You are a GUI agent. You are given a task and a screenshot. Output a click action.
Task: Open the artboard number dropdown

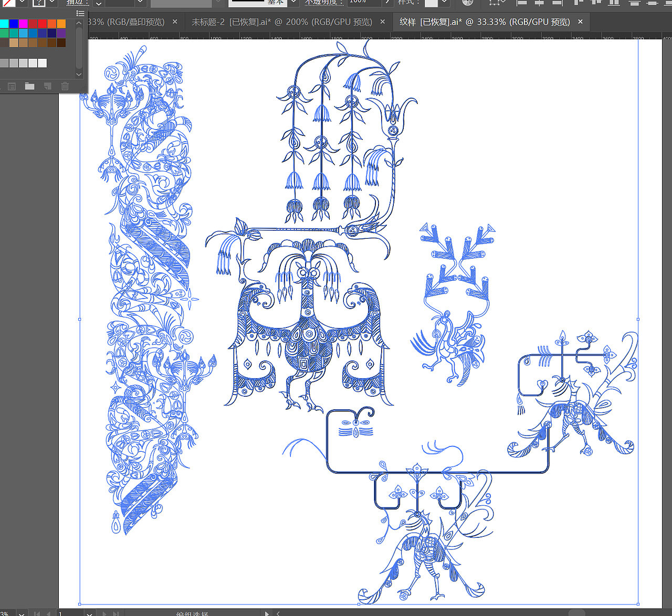point(90,613)
